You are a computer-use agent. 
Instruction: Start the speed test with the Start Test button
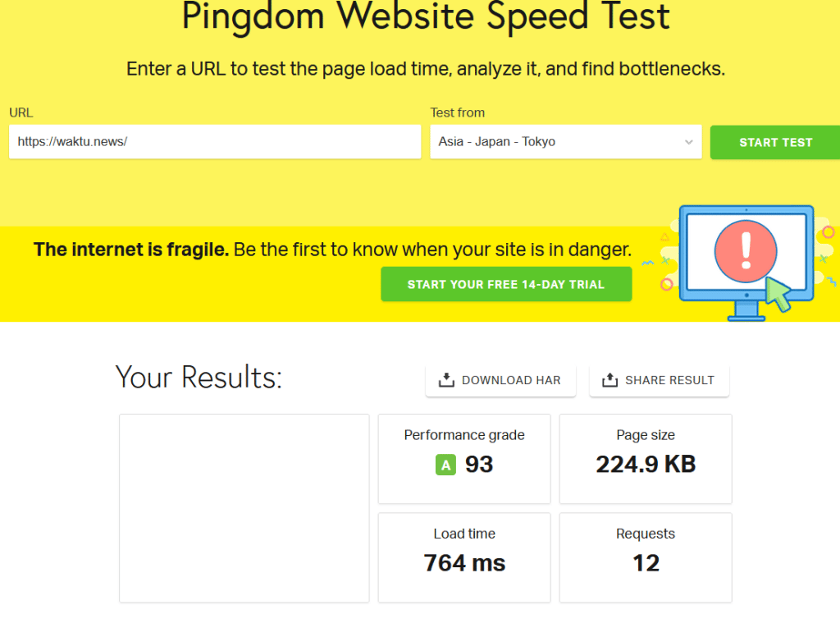[775, 142]
